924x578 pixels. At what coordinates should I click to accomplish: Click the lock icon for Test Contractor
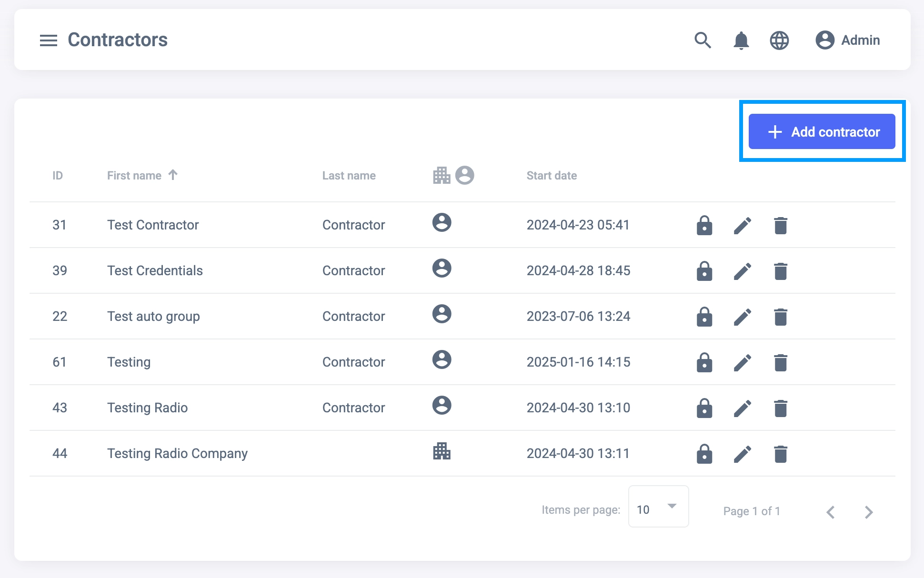tap(704, 225)
